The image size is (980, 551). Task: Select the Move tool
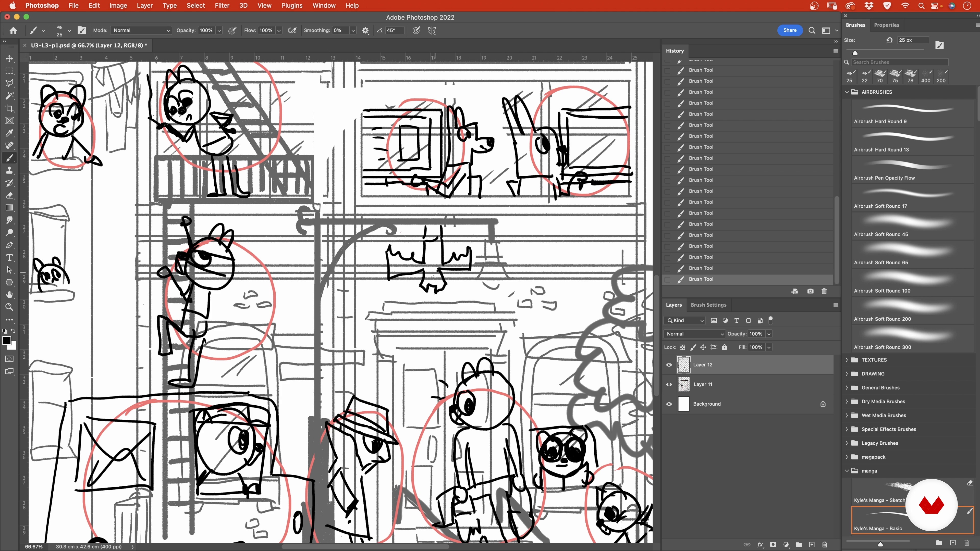coord(9,59)
